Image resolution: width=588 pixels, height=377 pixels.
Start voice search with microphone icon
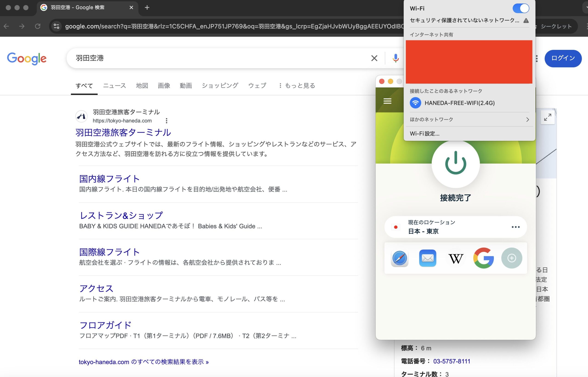396,58
